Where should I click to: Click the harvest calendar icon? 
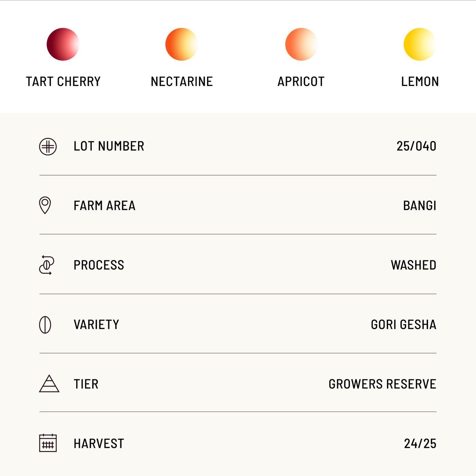pos(48,443)
